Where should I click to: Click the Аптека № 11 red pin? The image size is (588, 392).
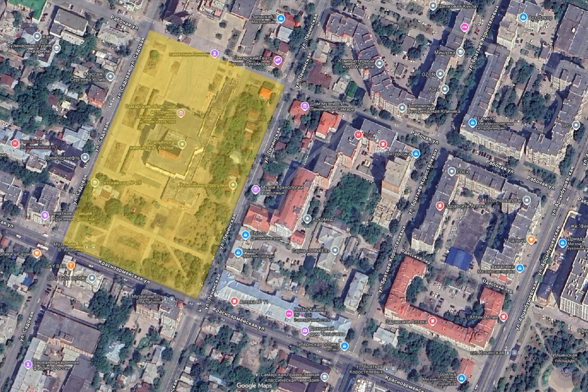tap(235, 301)
